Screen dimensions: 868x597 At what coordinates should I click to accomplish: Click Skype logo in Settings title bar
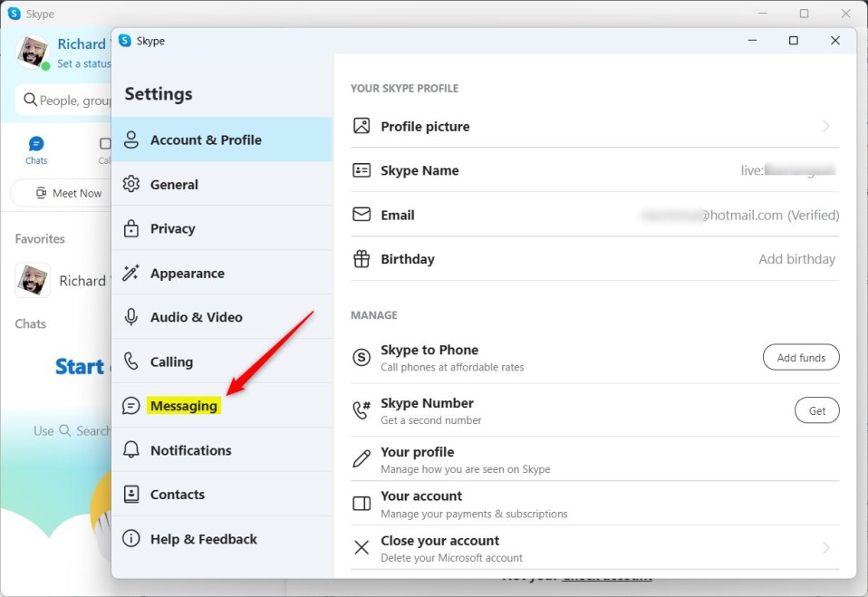[x=125, y=41]
